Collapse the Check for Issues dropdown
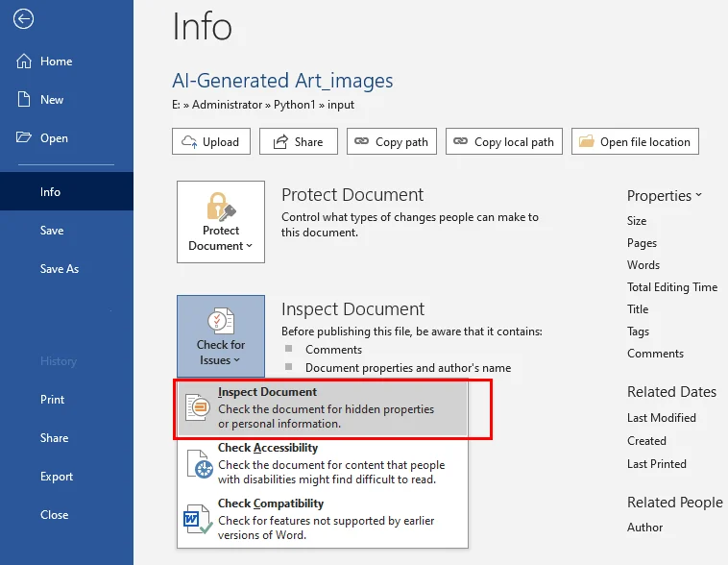Image resolution: width=728 pixels, height=565 pixels. coord(221,352)
